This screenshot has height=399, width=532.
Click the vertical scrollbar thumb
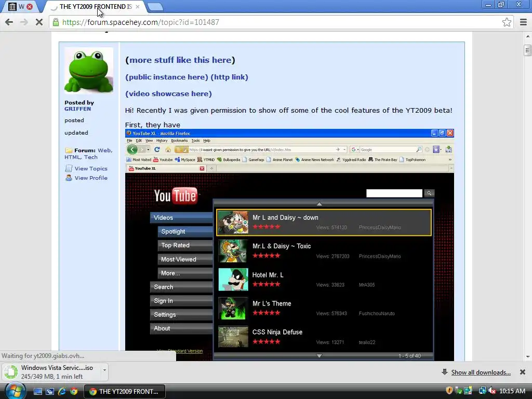527,50
